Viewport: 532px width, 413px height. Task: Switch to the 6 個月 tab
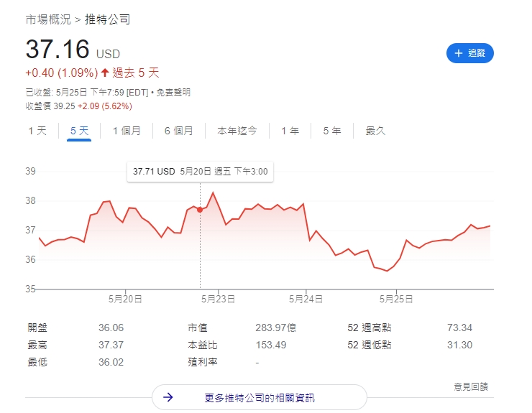(179, 131)
